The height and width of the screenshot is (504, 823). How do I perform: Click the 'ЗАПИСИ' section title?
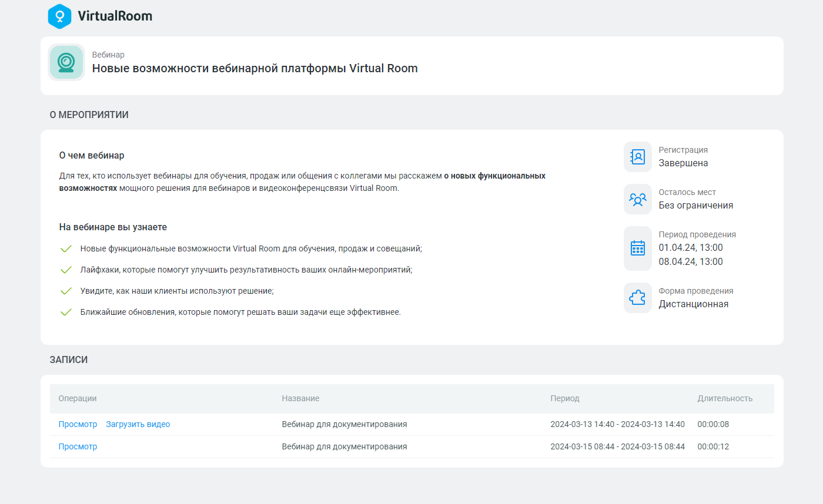pyautogui.click(x=69, y=360)
